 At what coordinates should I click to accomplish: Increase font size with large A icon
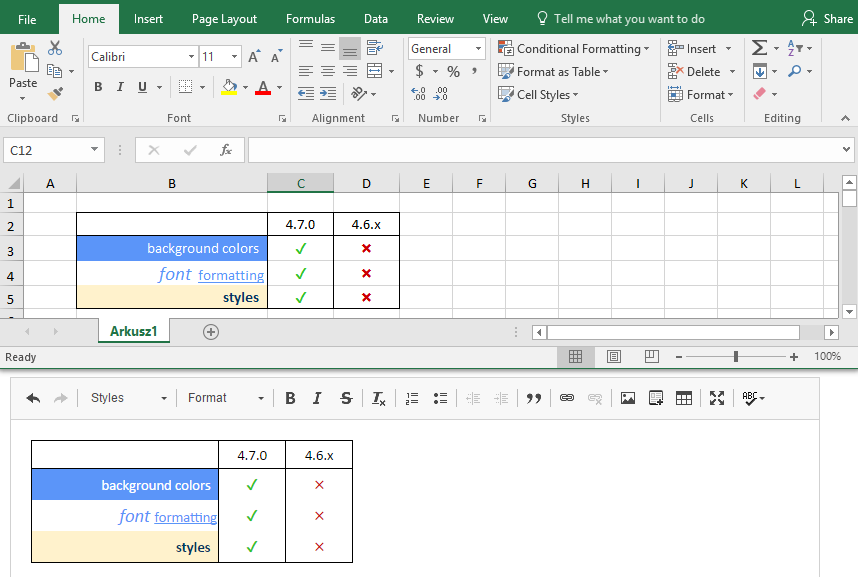(x=253, y=56)
